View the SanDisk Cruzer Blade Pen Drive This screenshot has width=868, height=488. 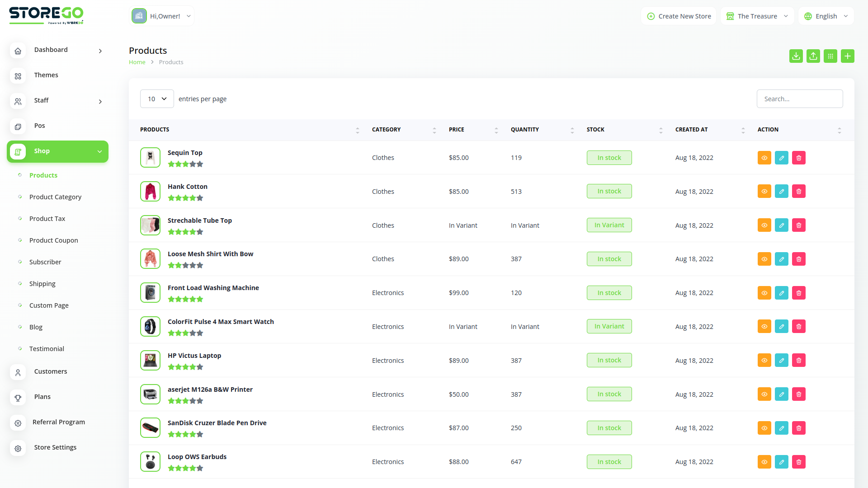764,428
